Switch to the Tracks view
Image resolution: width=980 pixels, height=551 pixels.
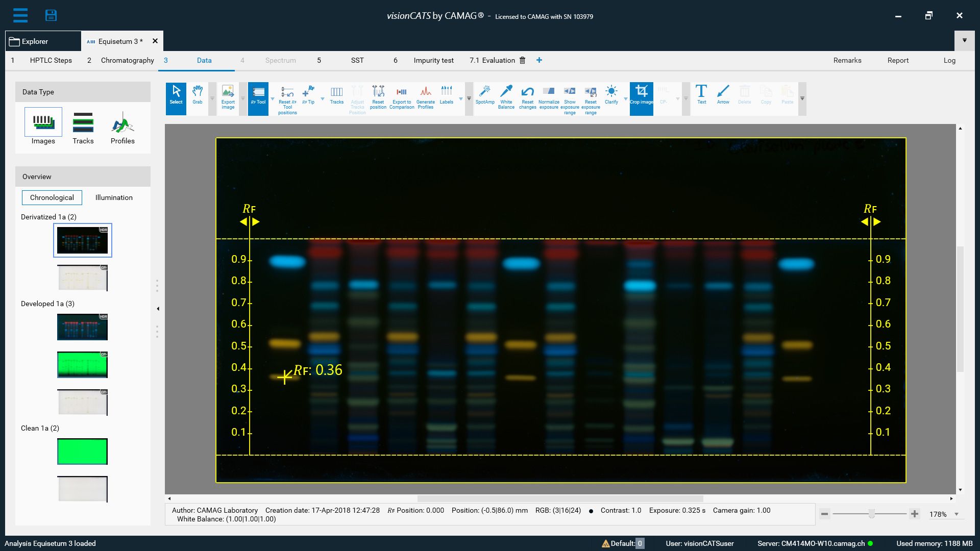coord(82,128)
